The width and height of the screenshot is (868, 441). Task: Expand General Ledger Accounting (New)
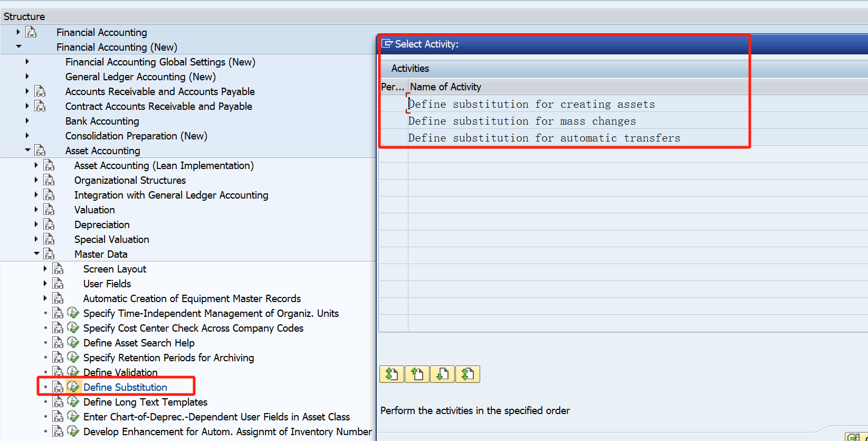pos(27,77)
